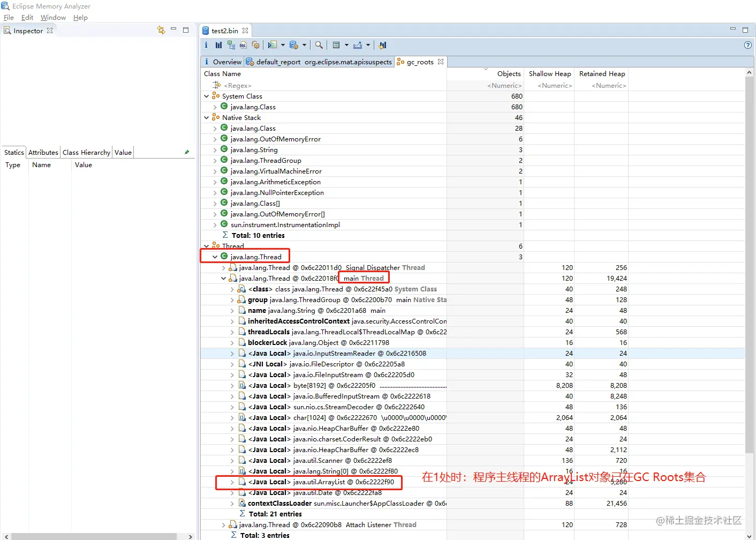Click the Class Name Regex filter field
The height and width of the screenshot is (540, 756).
(x=324, y=86)
